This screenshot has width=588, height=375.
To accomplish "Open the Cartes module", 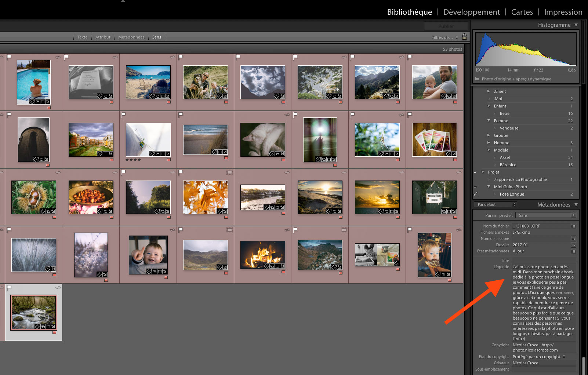I will point(522,12).
